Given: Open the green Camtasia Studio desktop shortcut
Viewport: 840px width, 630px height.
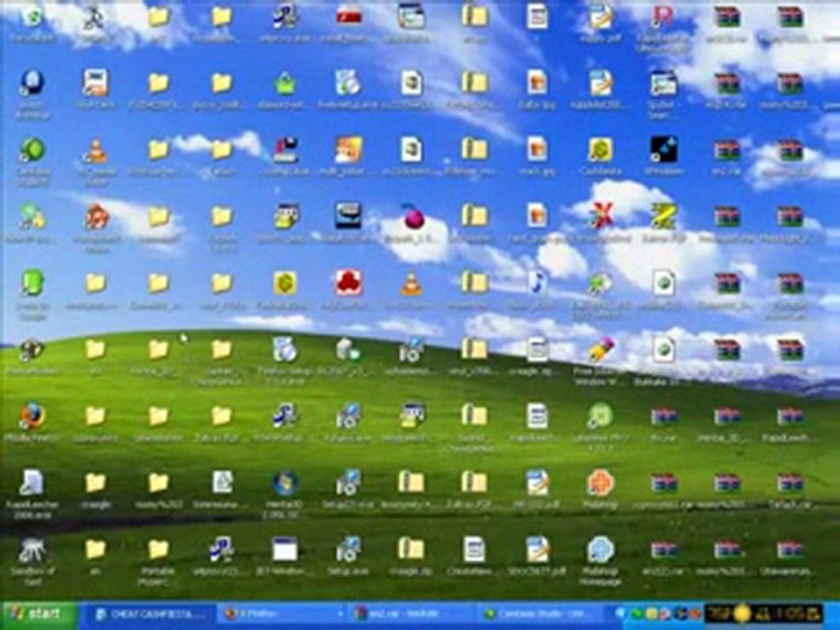Looking at the screenshot, I should pyautogui.click(x=32, y=150).
